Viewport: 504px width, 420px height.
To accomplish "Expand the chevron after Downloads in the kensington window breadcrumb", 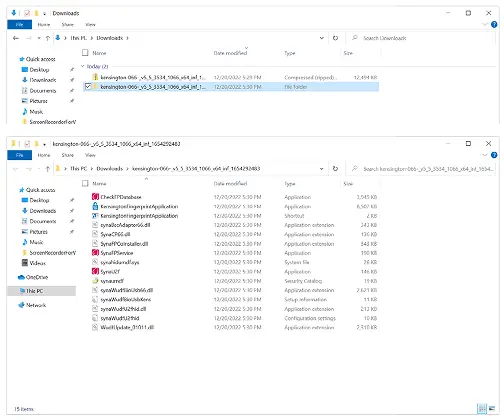I will pos(127,169).
